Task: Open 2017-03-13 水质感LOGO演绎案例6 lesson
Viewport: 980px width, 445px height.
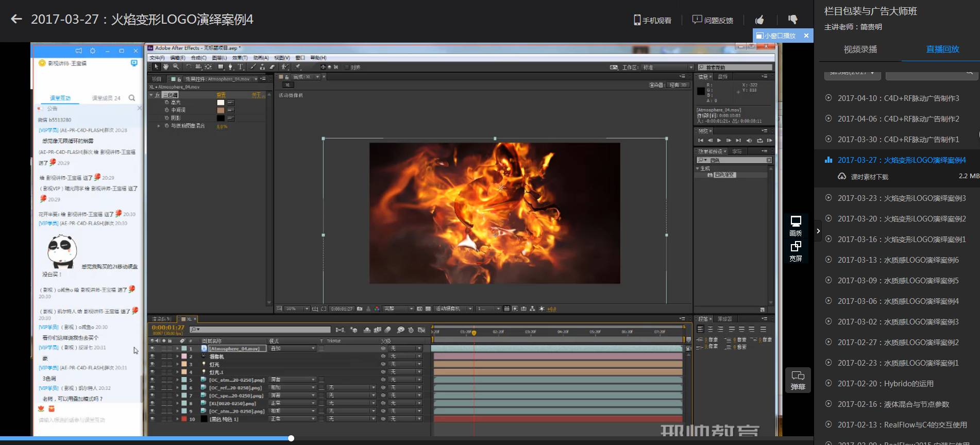Action: click(898, 260)
